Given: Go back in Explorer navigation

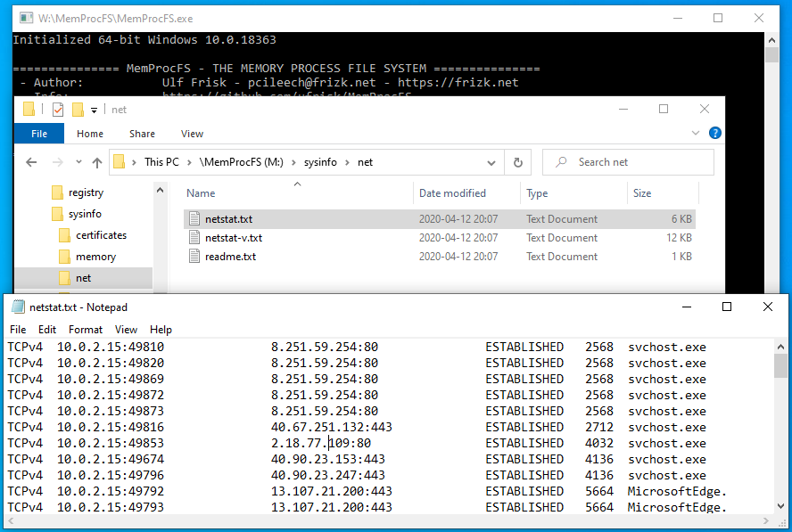Looking at the screenshot, I should pos(31,162).
